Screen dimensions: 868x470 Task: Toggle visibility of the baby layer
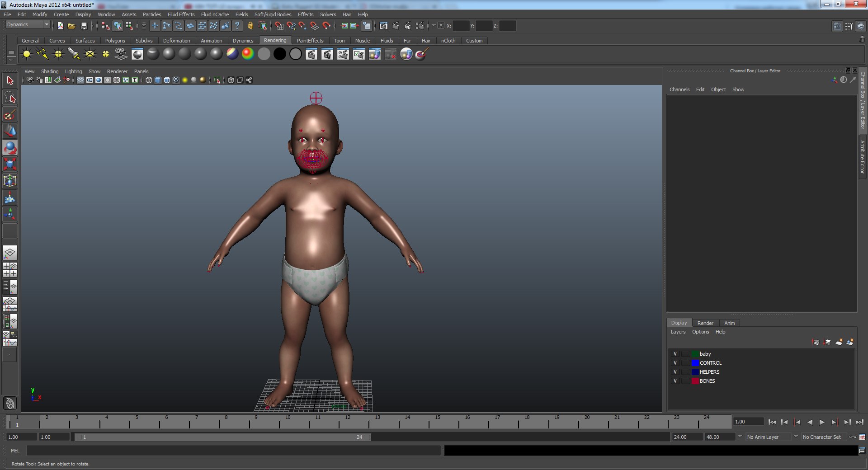675,354
